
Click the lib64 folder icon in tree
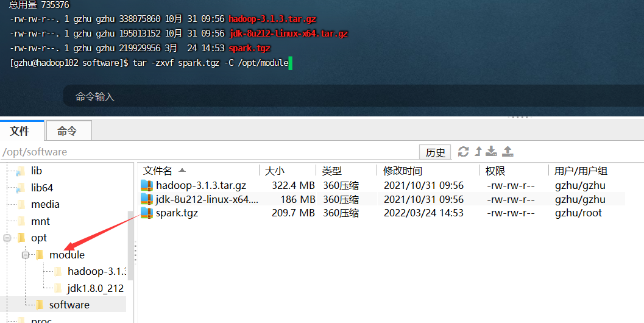[x=21, y=188]
